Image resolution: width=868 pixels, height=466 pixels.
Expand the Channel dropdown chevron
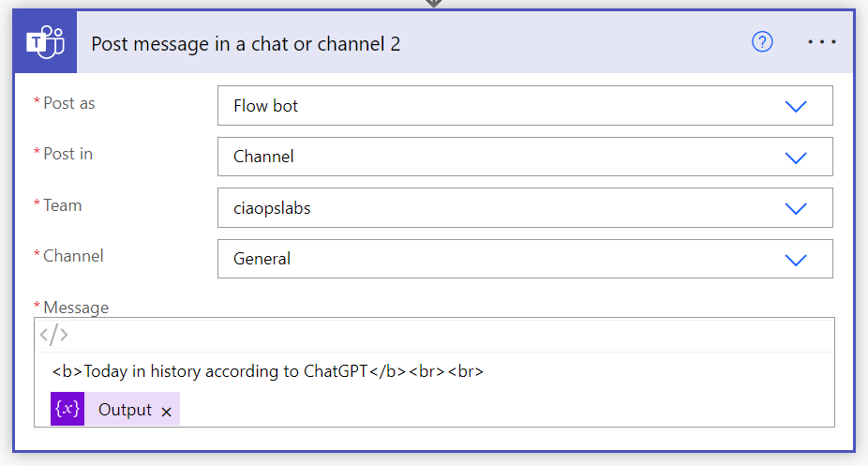pyautogui.click(x=795, y=259)
